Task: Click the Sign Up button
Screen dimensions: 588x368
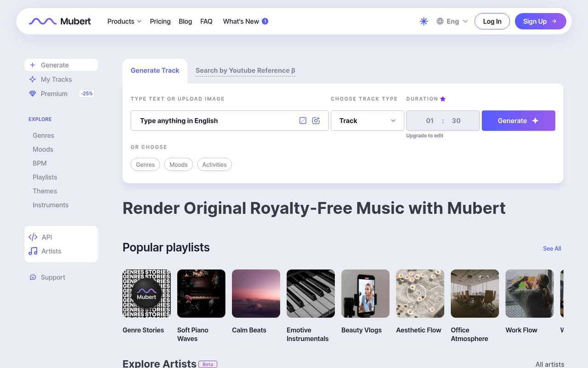Action: coord(540,21)
